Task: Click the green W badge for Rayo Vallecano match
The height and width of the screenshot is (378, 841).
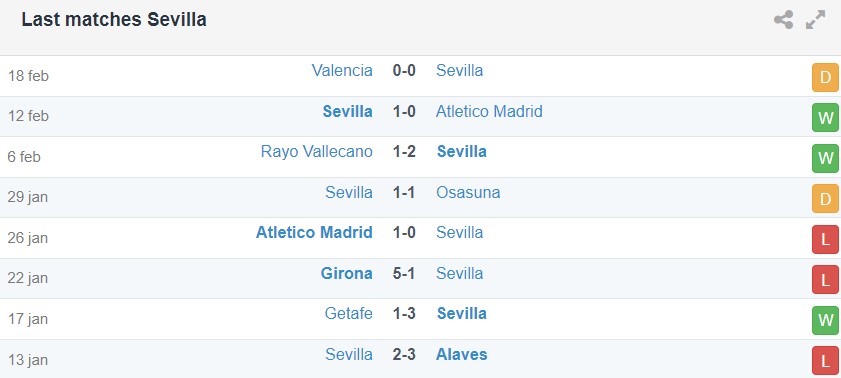Action: 825,158
